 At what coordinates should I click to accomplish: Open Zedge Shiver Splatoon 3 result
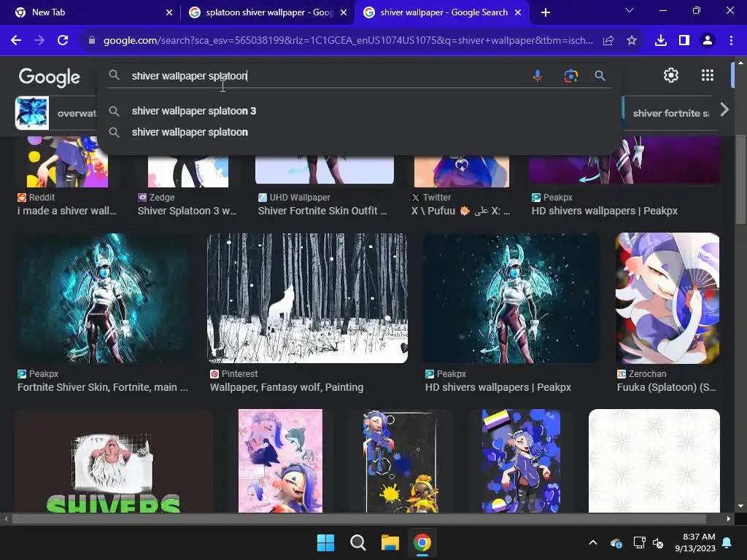pos(187,211)
